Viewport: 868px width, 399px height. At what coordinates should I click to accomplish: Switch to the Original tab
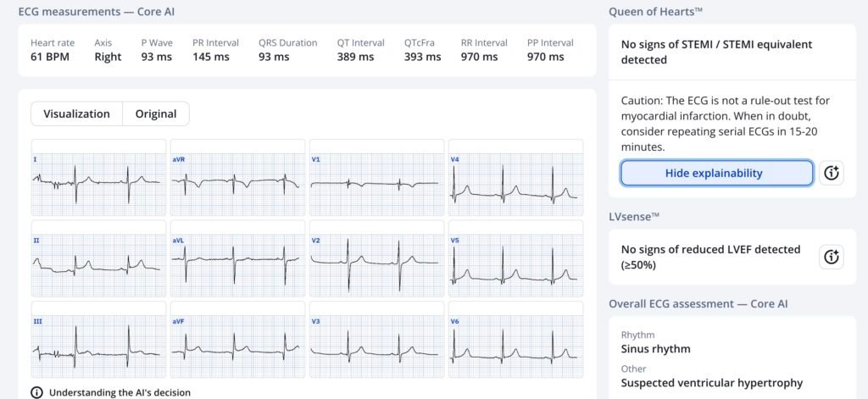[156, 114]
